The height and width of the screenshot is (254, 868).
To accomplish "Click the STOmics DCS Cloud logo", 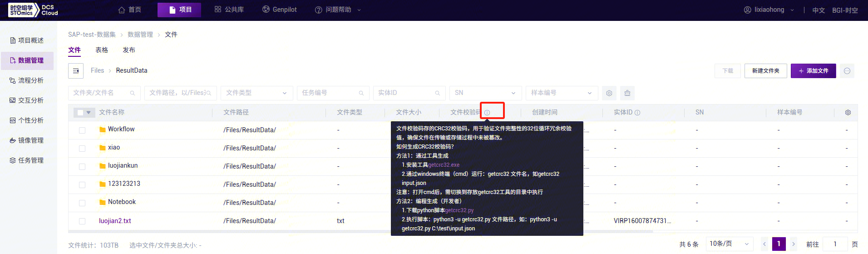I will click(x=33, y=10).
